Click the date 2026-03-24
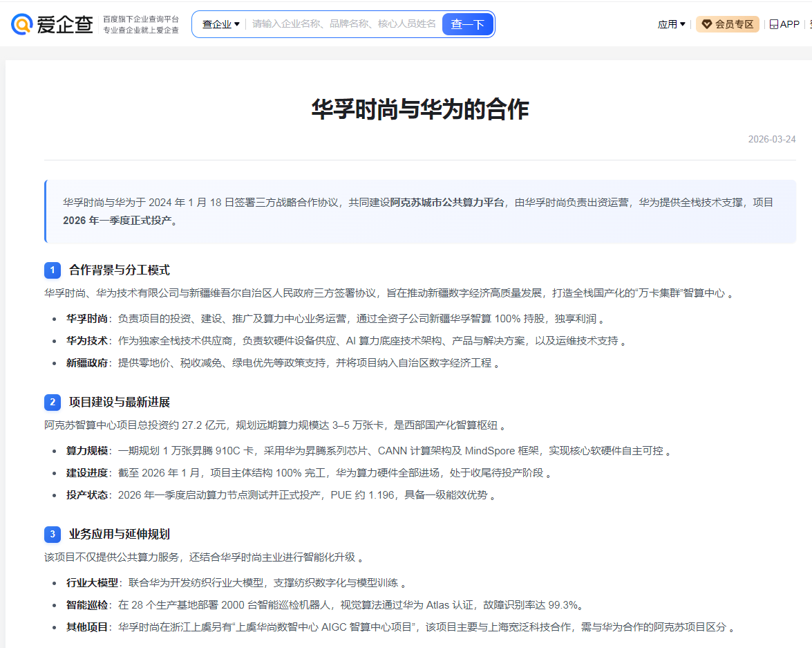This screenshot has width=812, height=648. tap(772, 139)
